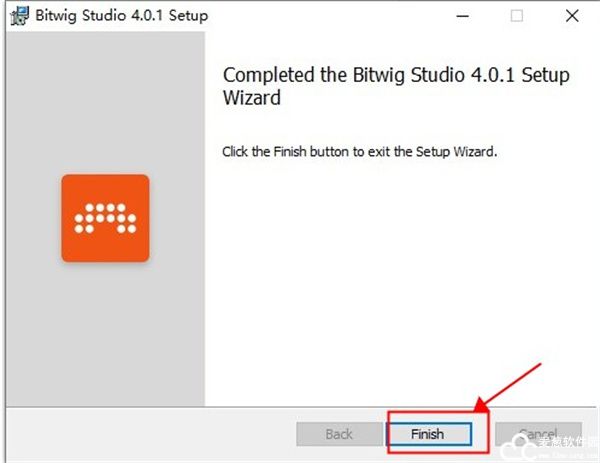Click the orange Bitwig logo
The image size is (600, 463).
coord(105,218)
